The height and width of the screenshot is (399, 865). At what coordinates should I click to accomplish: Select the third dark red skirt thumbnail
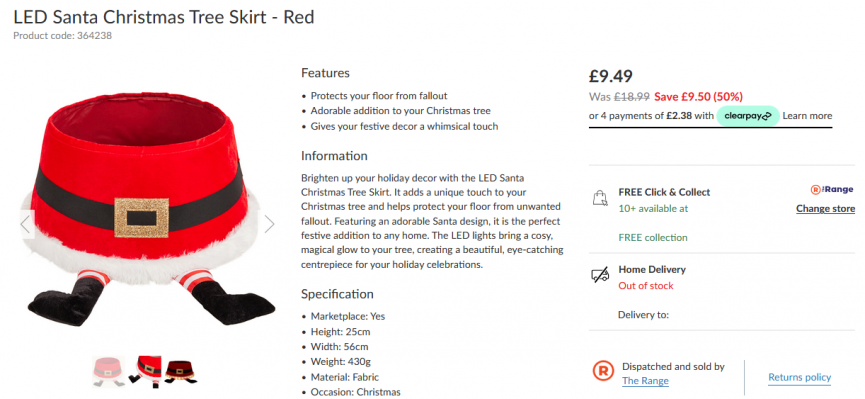[180, 371]
